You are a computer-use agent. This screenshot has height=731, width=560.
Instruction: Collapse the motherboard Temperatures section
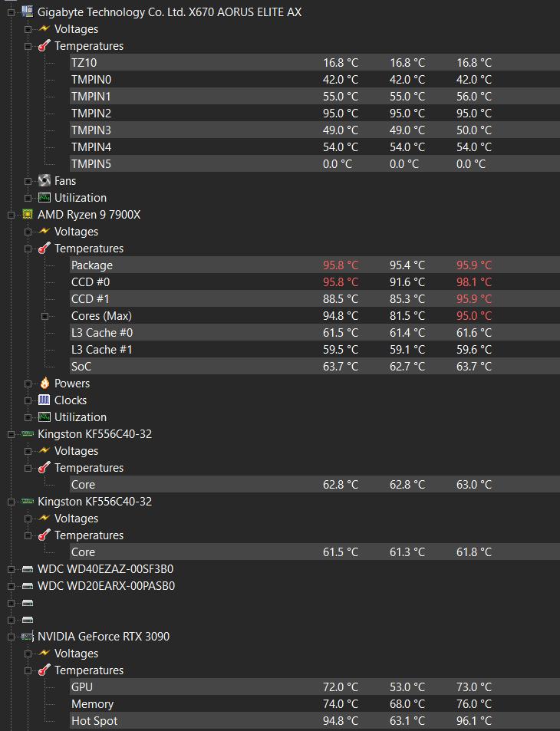pyautogui.click(x=28, y=46)
